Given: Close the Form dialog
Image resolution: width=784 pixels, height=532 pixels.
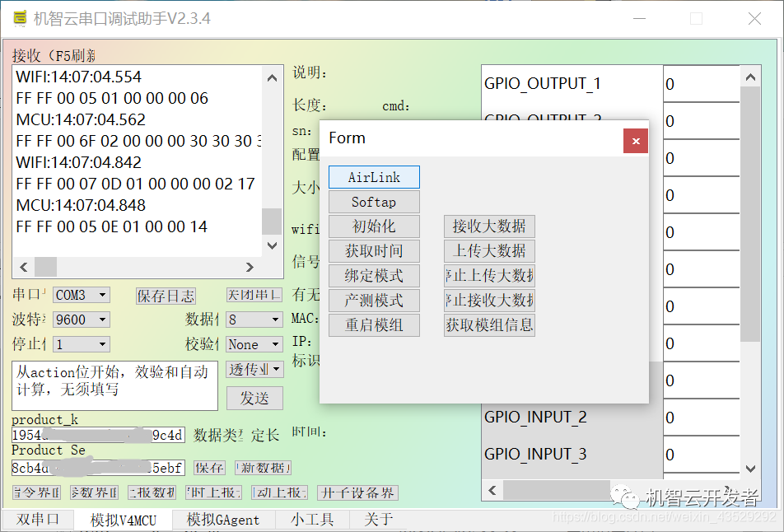Looking at the screenshot, I should (635, 140).
